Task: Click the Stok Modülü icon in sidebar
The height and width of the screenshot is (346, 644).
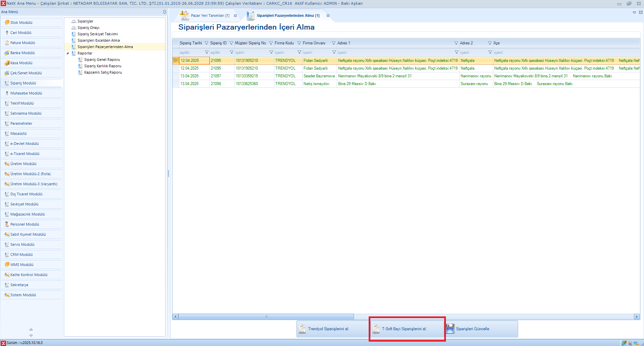Action: [x=7, y=23]
